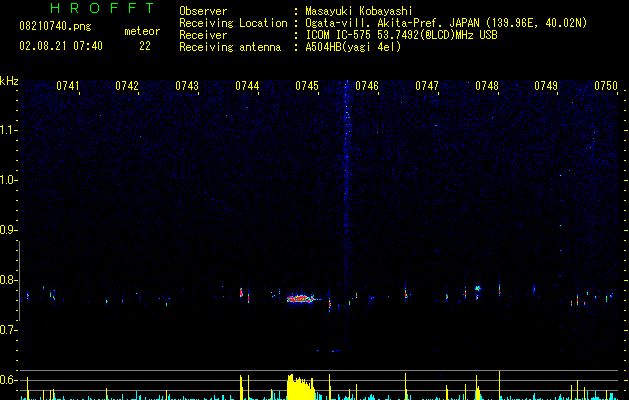Click the Receiving Location label
629x400 pixels.
click(233, 23)
